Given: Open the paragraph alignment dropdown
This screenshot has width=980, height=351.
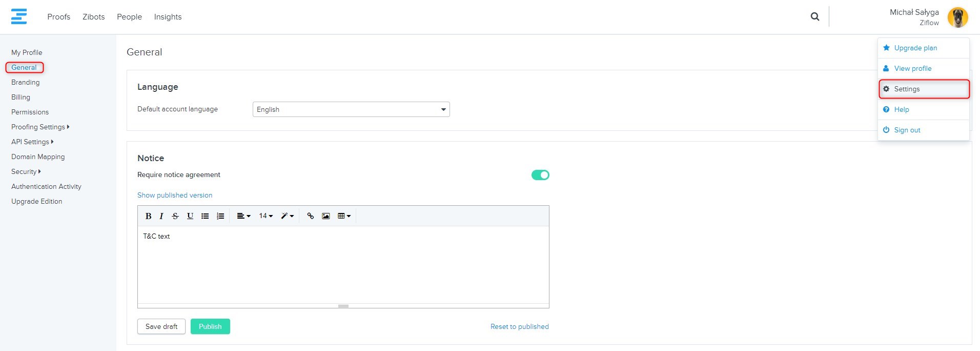Looking at the screenshot, I should 243,216.
